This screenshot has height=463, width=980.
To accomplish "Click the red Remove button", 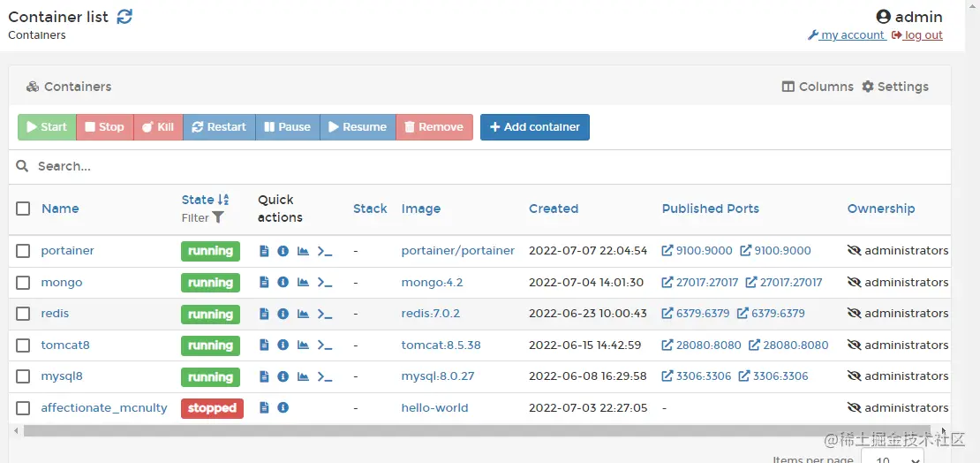I will [x=434, y=127].
